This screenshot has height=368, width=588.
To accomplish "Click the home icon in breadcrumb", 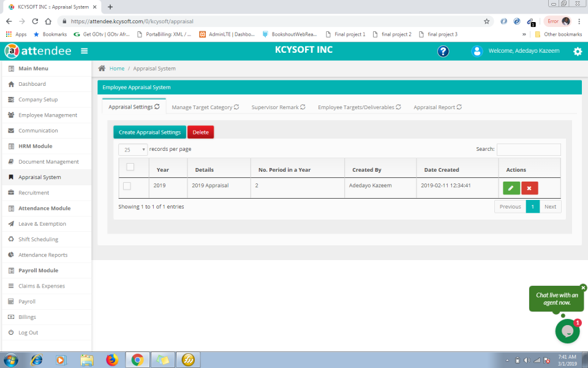I will tap(102, 68).
